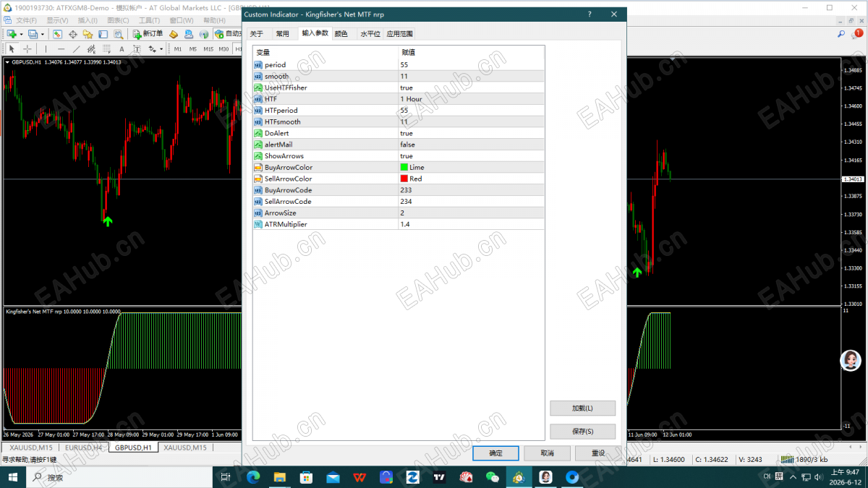Click the Signals radio-wave toolbar icon
Image resolution: width=868 pixels, height=488 pixels.
point(203,34)
